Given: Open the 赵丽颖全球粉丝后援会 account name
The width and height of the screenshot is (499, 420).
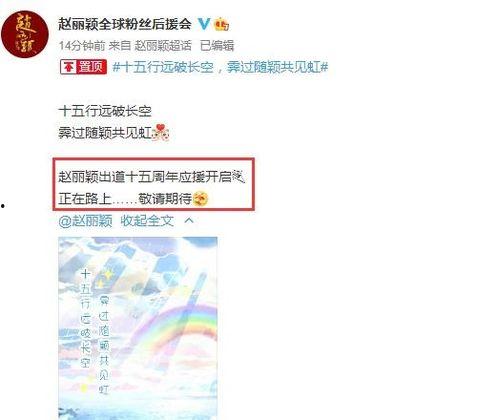Looking at the screenshot, I should click(125, 24).
